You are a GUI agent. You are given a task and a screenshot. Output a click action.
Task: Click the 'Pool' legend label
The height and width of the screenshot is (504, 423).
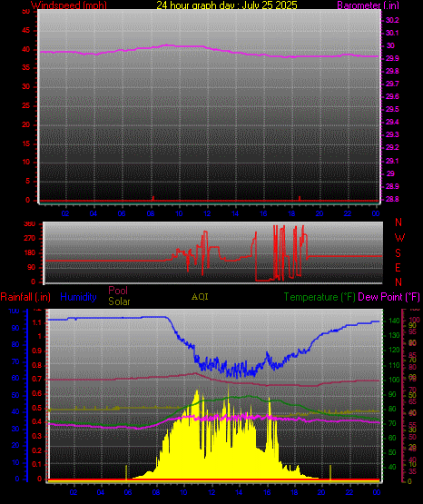click(118, 291)
